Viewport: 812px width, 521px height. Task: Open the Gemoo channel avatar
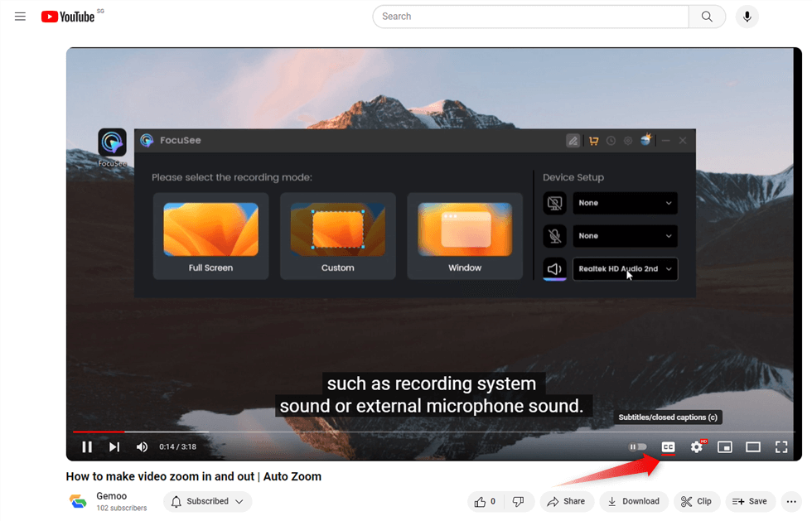pos(78,501)
